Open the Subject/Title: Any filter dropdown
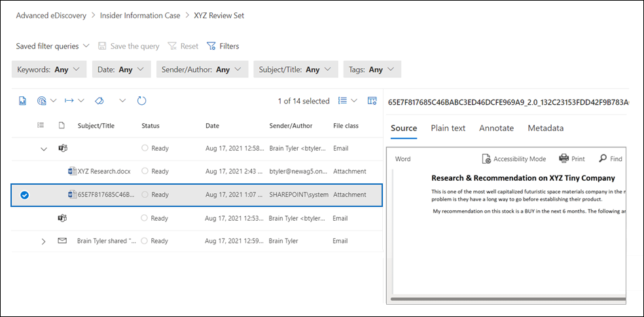The height and width of the screenshot is (317, 644). click(x=296, y=69)
